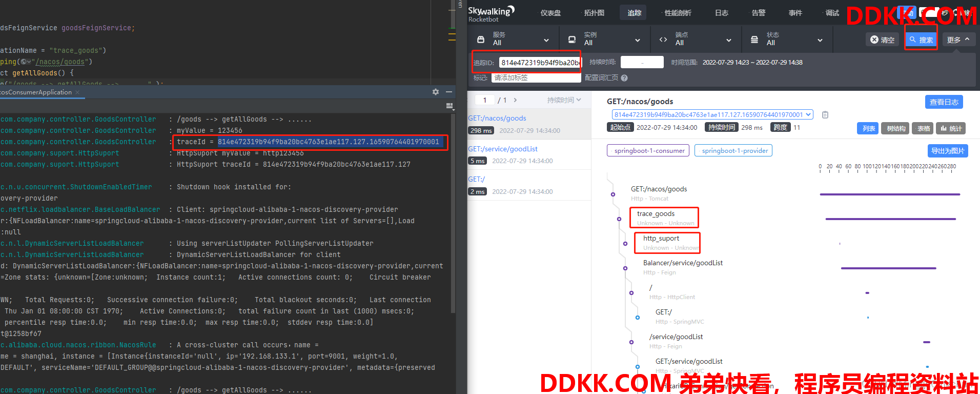980x394 pixels.
Task: Click the 持续时间 duration range input
Action: click(642, 62)
